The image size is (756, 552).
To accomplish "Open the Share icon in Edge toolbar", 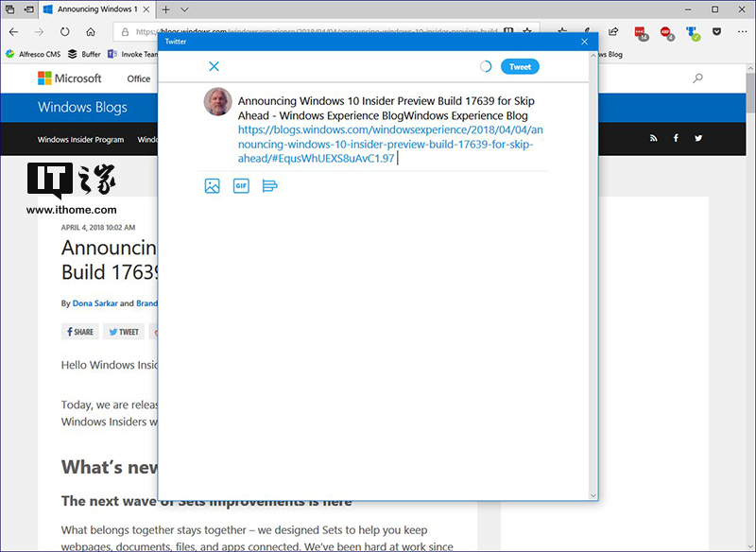I will (613, 32).
